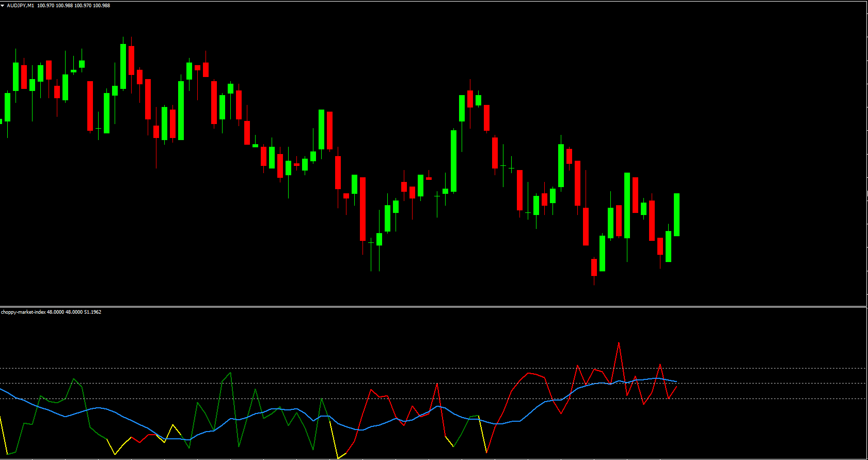Select the lowest red candle near the chart's right side
The image size is (868, 460).
coord(594,267)
